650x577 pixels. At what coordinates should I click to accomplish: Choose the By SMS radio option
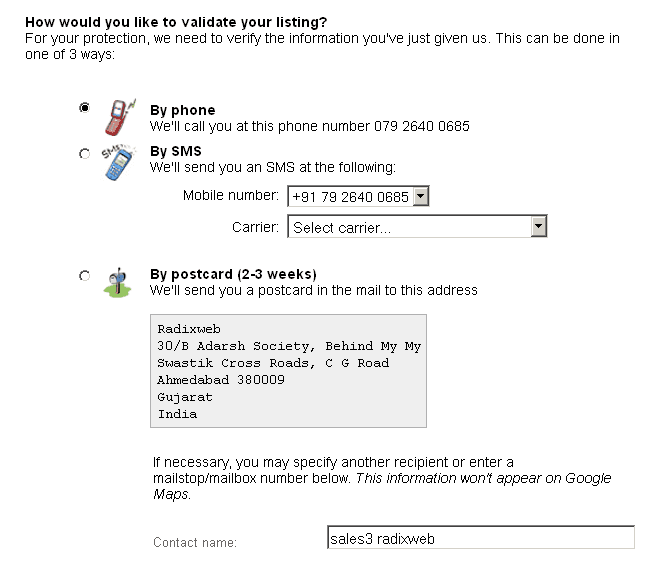click(x=85, y=153)
